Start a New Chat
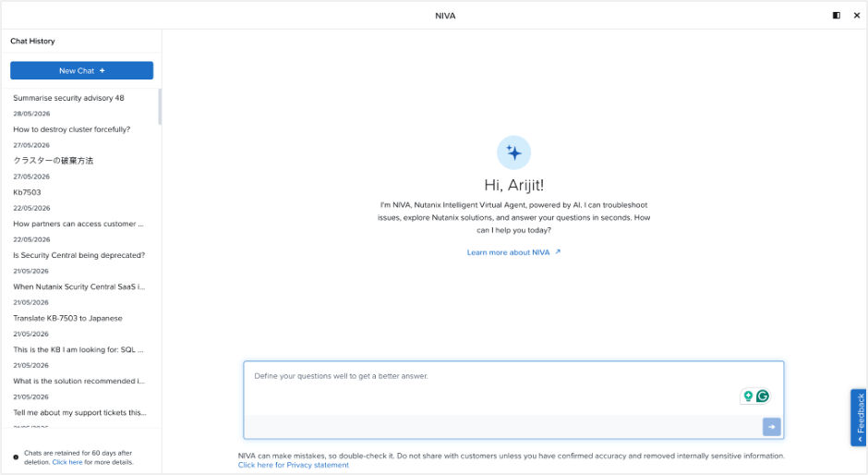Image resolution: width=868 pixels, height=475 pixels. click(82, 70)
